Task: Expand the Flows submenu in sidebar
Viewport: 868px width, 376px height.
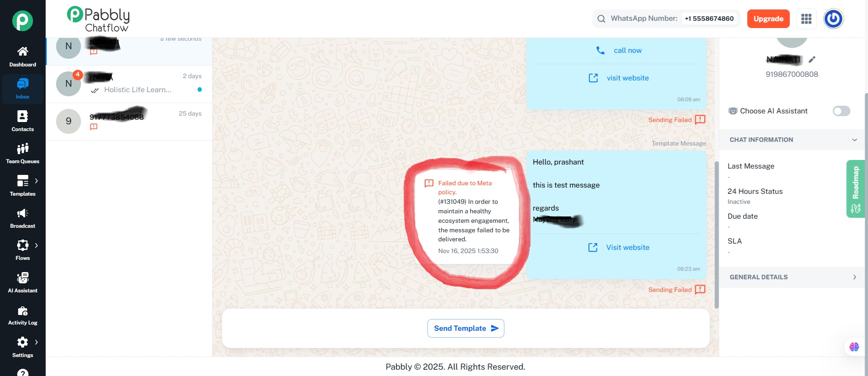Action: pos(36,245)
